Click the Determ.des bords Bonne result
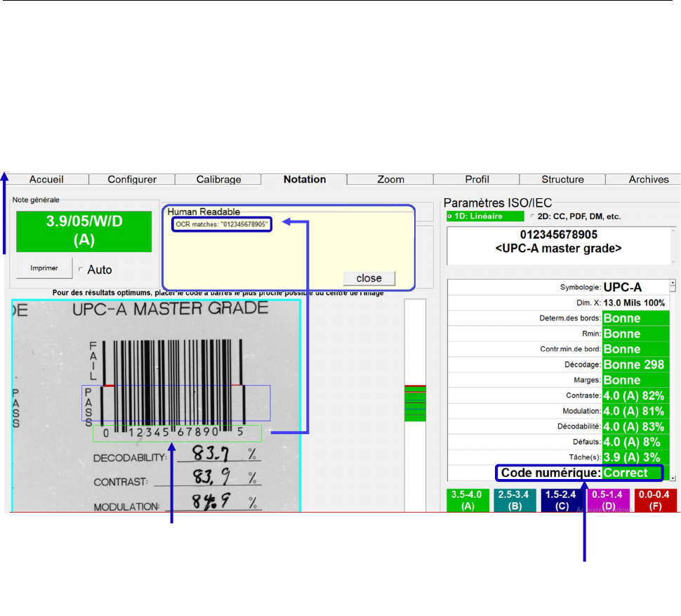Image resolution: width=681 pixels, height=616 pixels. tap(636, 318)
